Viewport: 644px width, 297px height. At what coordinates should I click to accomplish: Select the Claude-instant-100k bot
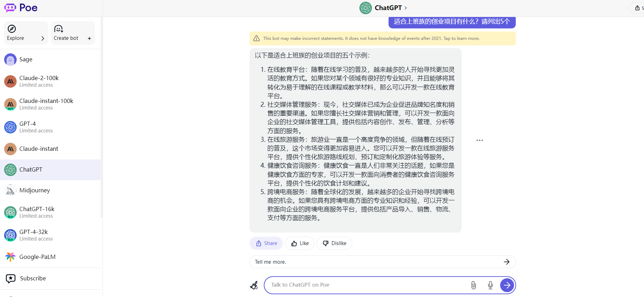[50, 104]
